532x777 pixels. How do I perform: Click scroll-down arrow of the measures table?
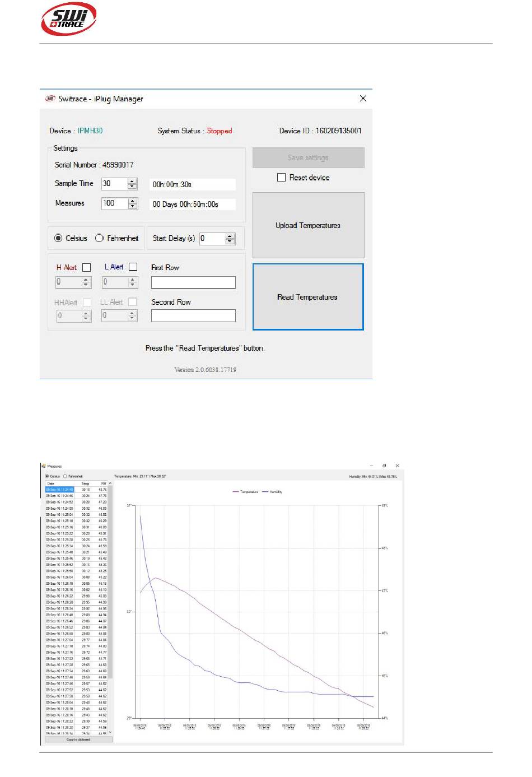click(x=110, y=732)
